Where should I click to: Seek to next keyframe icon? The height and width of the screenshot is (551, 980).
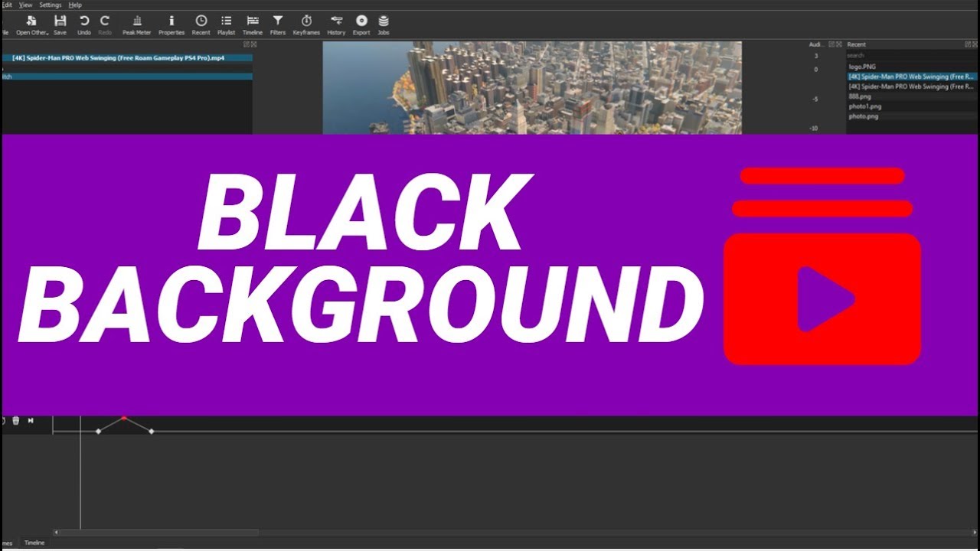coord(31,421)
